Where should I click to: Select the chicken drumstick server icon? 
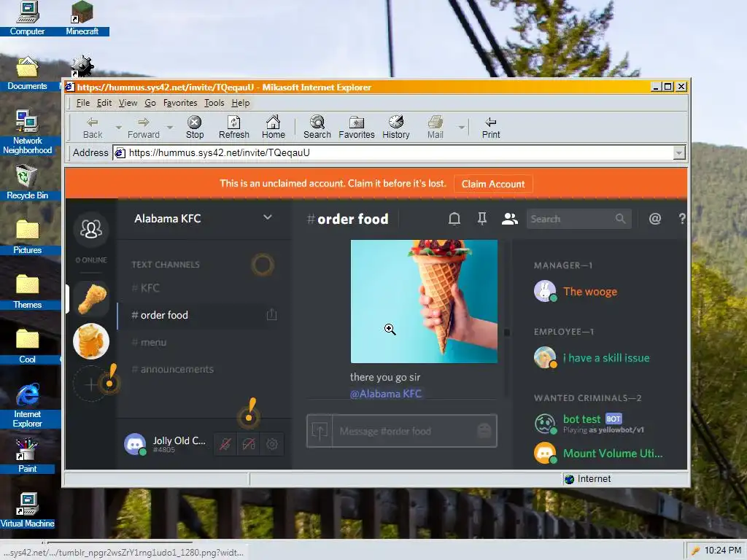point(91,298)
